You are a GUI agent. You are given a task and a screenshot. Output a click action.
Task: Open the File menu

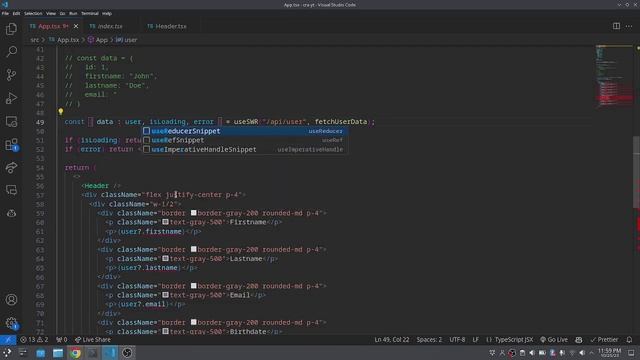tap(5, 13)
